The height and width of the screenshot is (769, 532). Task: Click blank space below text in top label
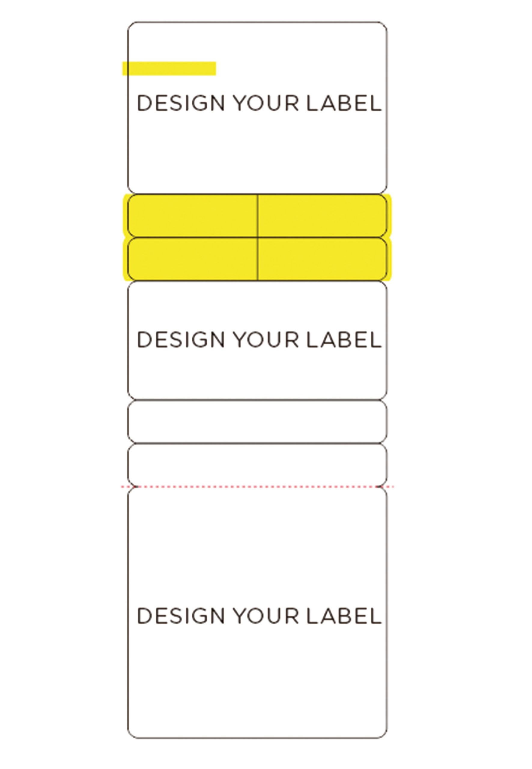pyautogui.click(x=257, y=153)
